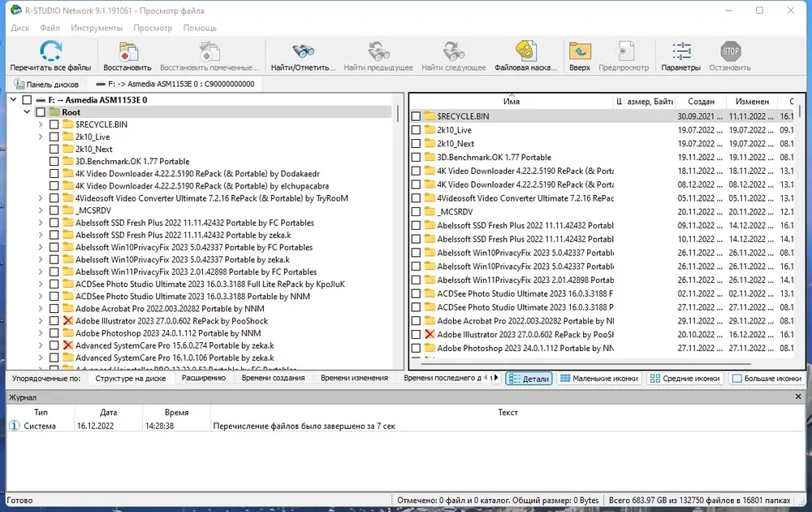Expand Advanced SystemCare Pro 16.1.0.106 node
The image size is (812, 512).
[41, 358]
